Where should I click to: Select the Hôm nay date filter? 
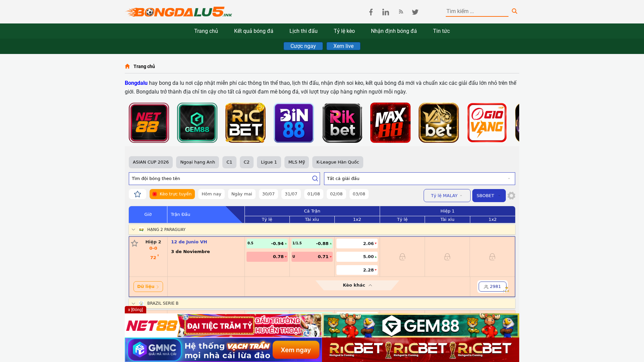(211, 194)
